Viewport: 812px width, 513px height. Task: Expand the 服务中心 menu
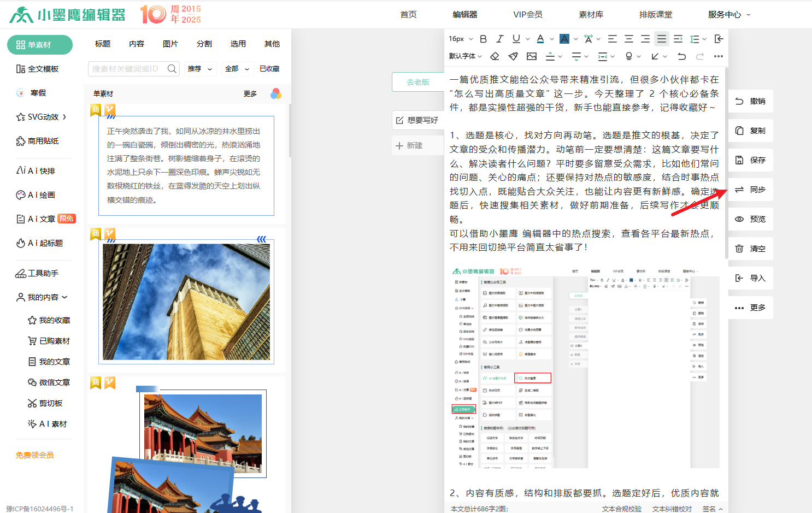coord(729,15)
